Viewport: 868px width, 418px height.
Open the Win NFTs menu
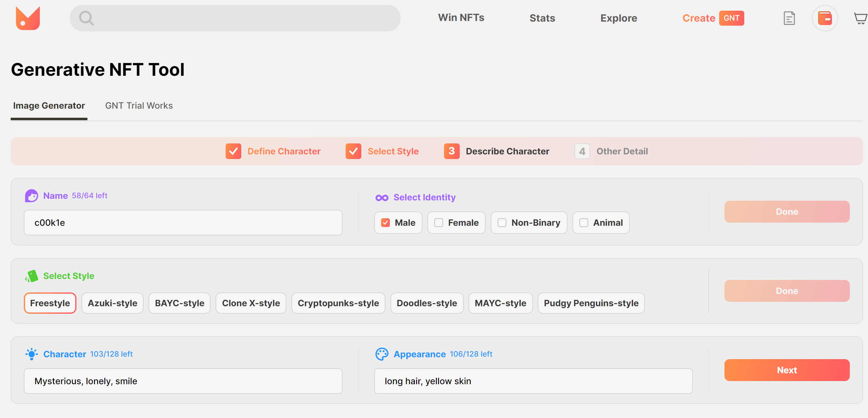tap(461, 18)
